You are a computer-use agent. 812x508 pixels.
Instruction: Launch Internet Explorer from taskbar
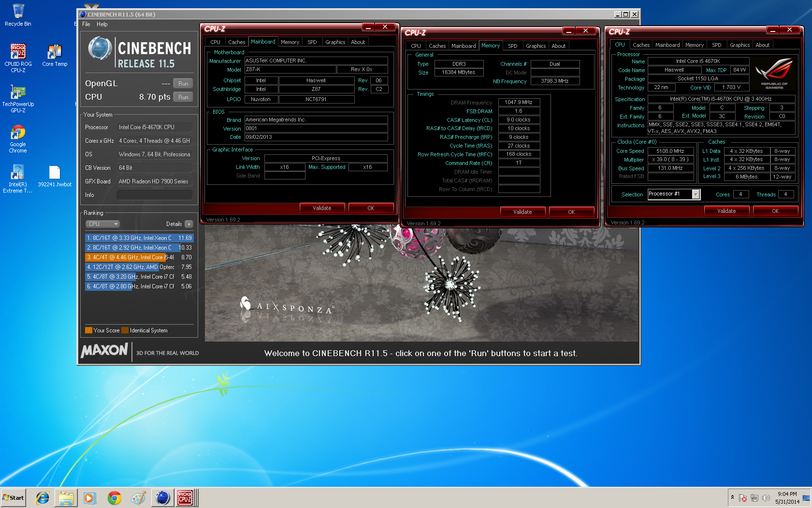(x=43, y=498)
